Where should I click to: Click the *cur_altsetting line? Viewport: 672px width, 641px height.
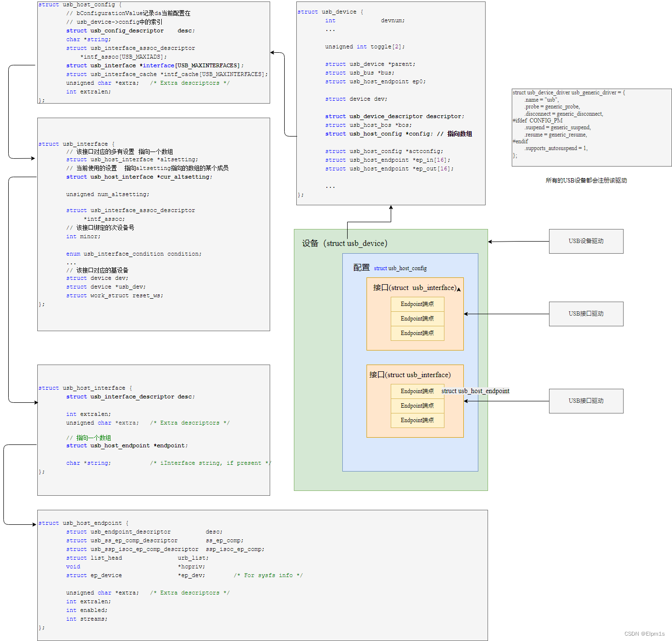pyautogui.click(x=139, y=177)
